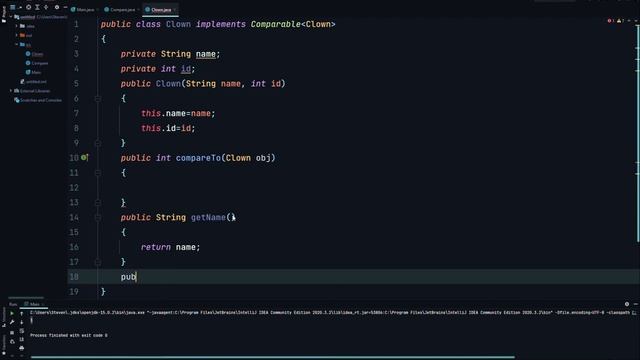Image resolution: width=640 pixels, height=360 pixels.
Task: Fold constructor block at line 6
Action: (x=98, y=98)
